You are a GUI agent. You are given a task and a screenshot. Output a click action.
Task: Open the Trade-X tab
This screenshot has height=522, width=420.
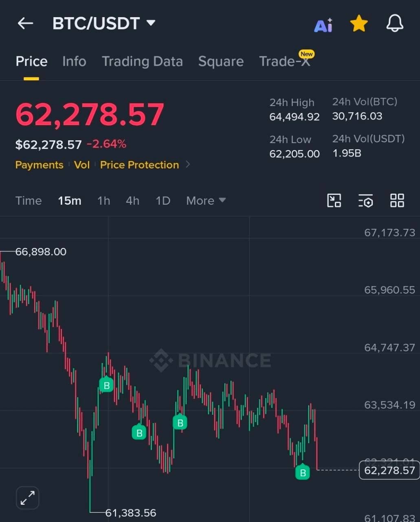tap(286, 60)
